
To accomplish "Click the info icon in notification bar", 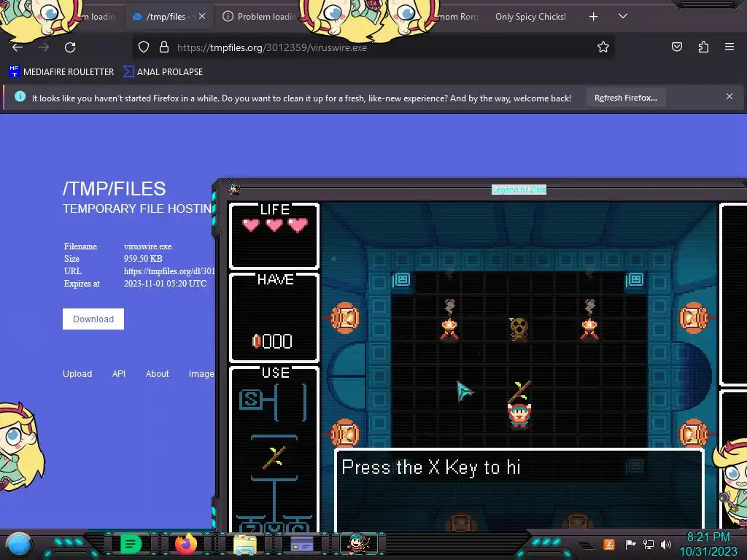I will pos(20,97).
